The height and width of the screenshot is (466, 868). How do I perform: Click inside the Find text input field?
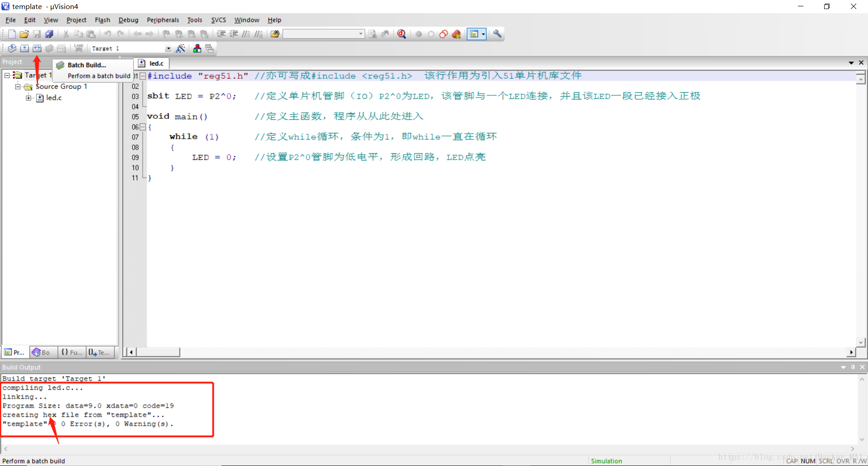pyautogui.click(x=320, y=34)
